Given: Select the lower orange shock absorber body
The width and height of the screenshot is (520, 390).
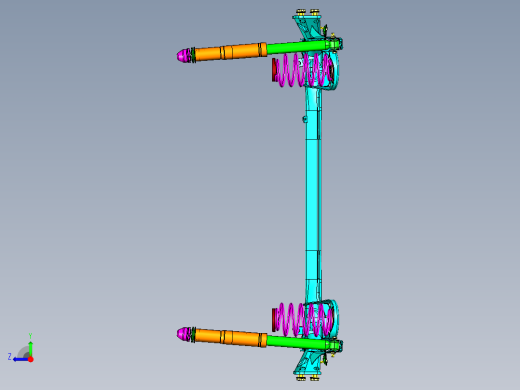Looking at the screenshot, I should click(231, 337).
